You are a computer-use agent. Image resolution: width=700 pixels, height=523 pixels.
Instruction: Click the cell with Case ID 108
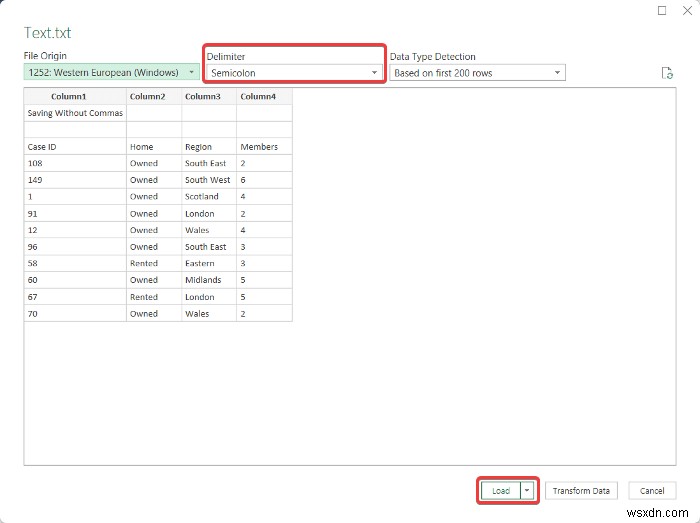75,163
